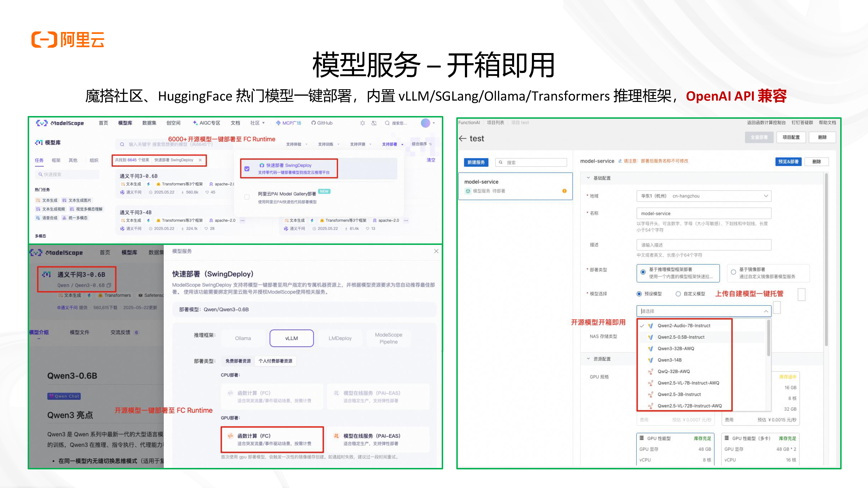Open MCP广场 from the navigation bar
The width and height of the screenshot is (868, 488).
click(288, 123)
